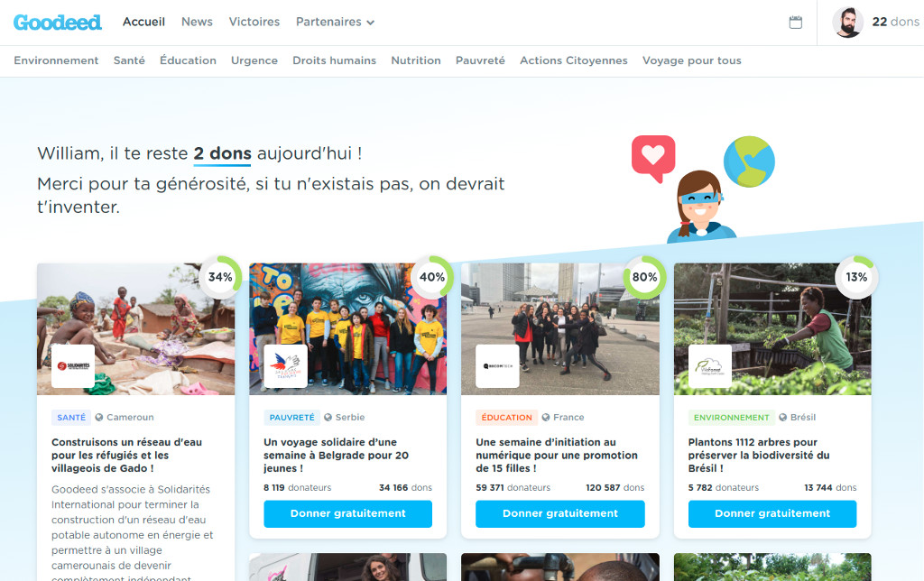Go to the Victoires page
Screen dimensions: 924x581
point(254,22)
